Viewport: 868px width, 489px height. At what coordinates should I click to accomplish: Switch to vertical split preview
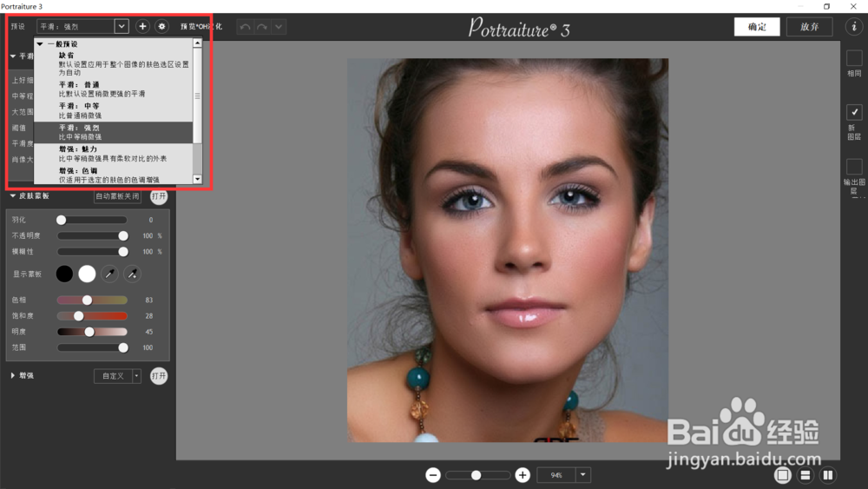pos(828,474)
